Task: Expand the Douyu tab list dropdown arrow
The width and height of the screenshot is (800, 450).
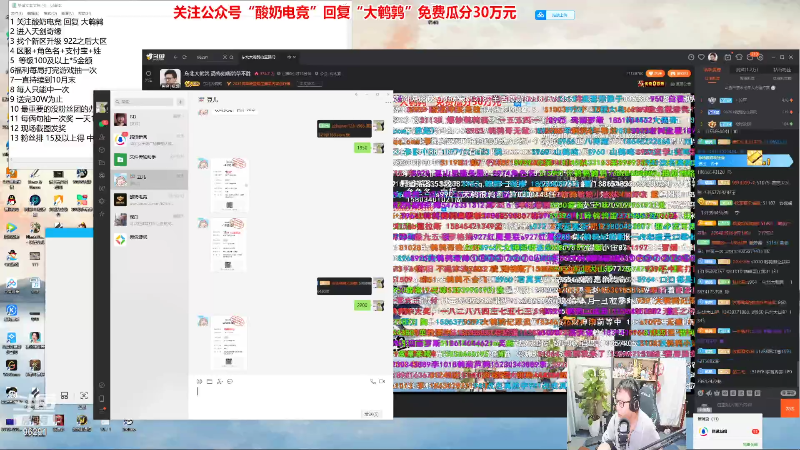Action: pyautogui.click(x=294, y=57)
